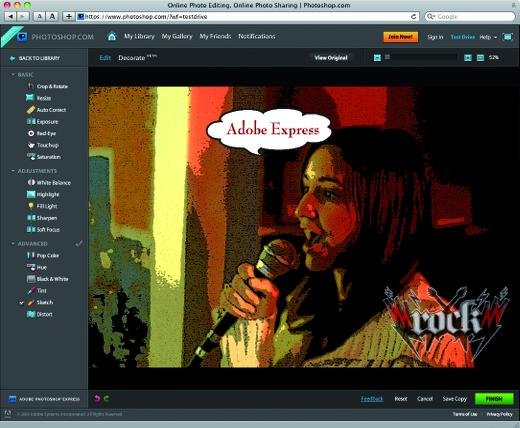The height and width of the screenshot is (428, 520).
Task: Open the Resize tool
Action: (39, 98)
